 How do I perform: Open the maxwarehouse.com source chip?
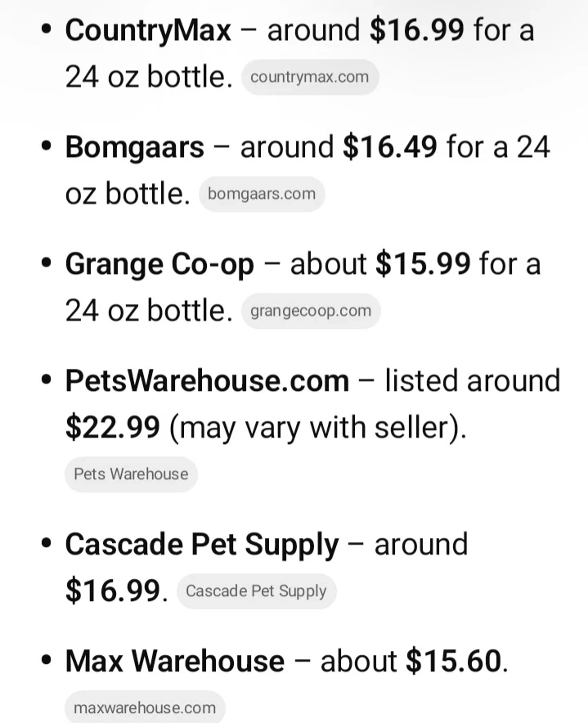145,708
